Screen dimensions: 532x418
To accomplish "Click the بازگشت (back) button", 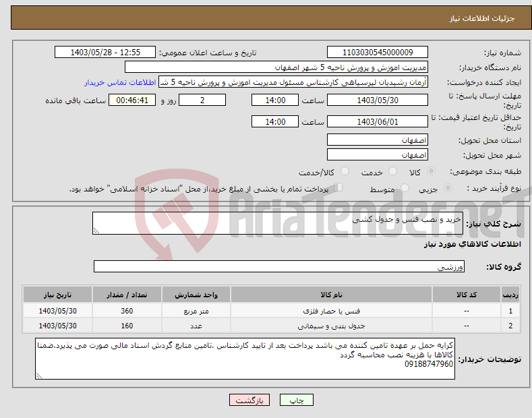I will pos(249,400).
